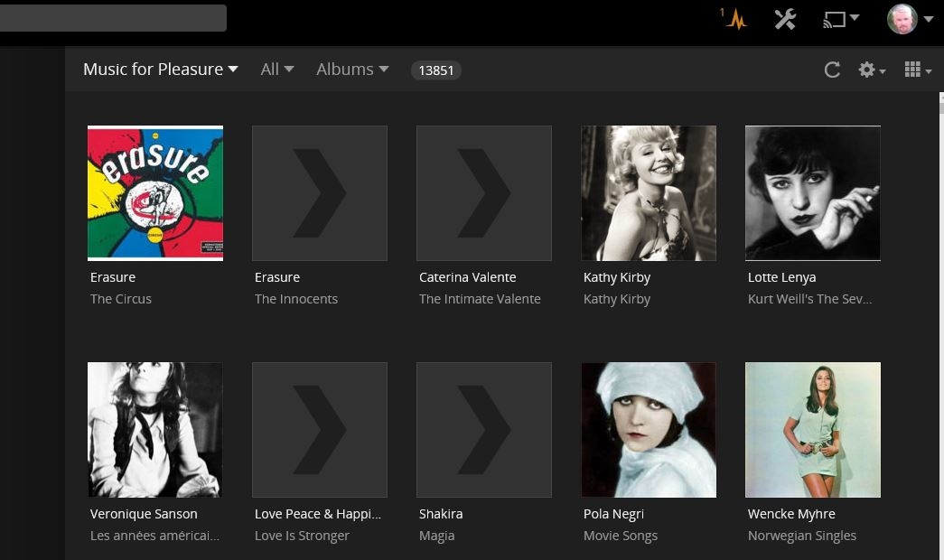Click The Circus album title
This screenshot has height=560, width=944.
tap(120, 299)
